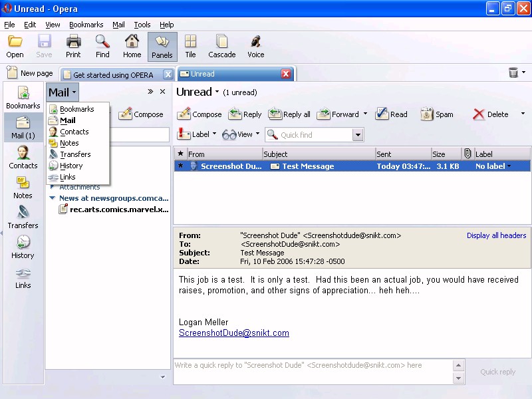Screen dimensions: 532x399
Task: Click the Quick find input field
Action: [x=309, y=135]
